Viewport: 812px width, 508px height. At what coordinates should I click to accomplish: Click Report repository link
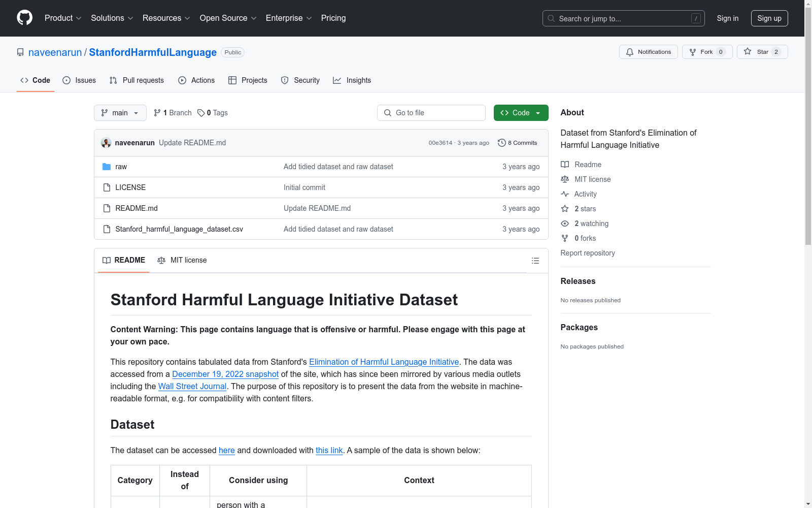pos(588,253)
